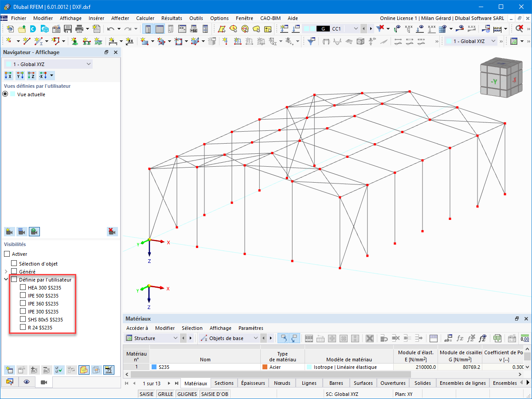Image resolution: width=532 pixels, height=399 pixels.
Task: Open the Objets de base dropdown
Action: tap(229, 338)
